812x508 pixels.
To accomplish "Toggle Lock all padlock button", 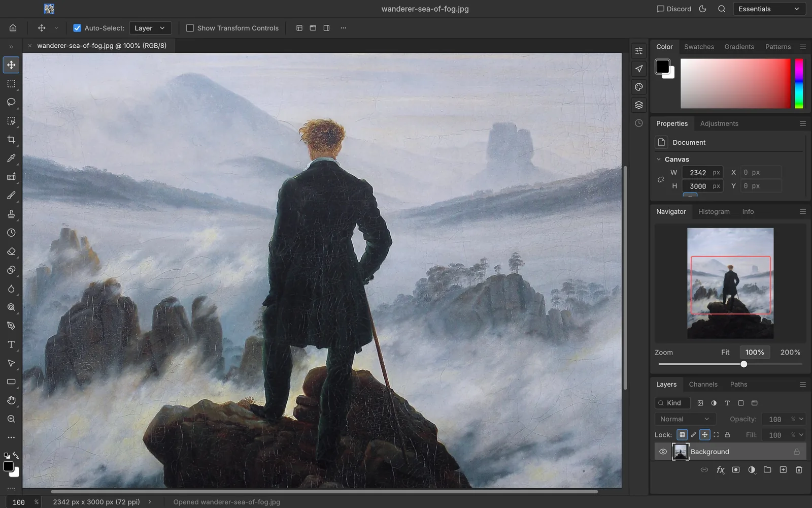I will click(727, 435).
